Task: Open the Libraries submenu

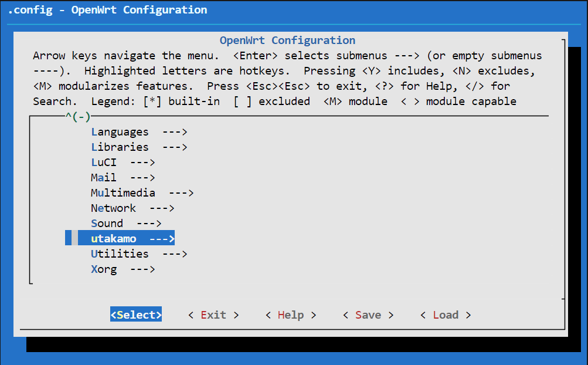Action: click(x=139, y=147)
